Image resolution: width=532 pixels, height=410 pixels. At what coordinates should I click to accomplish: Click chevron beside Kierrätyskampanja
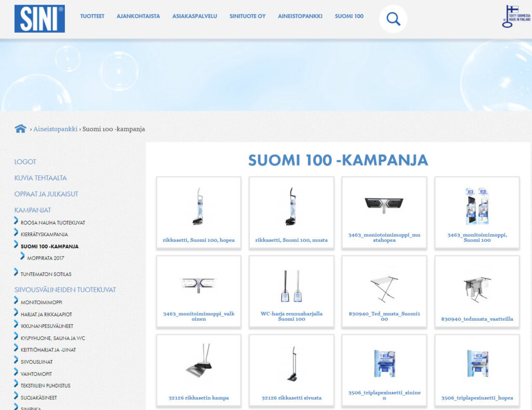click(x=16, y=233)
